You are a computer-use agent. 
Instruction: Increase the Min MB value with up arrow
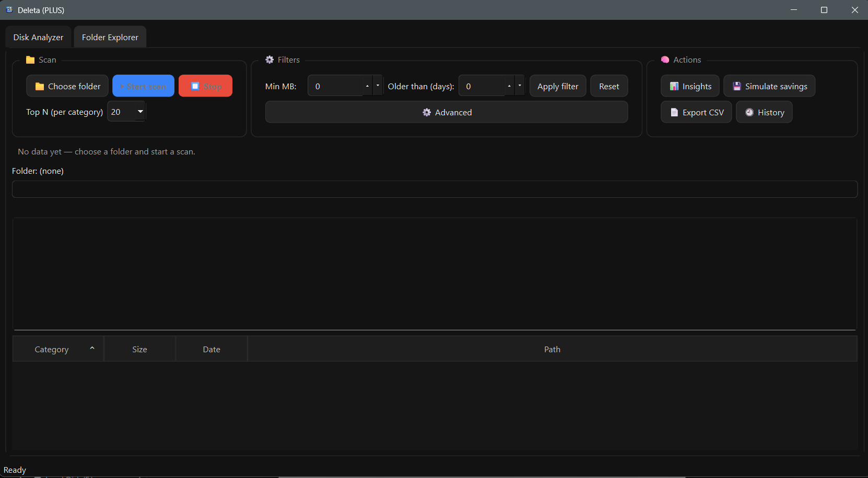coord(368,86)
